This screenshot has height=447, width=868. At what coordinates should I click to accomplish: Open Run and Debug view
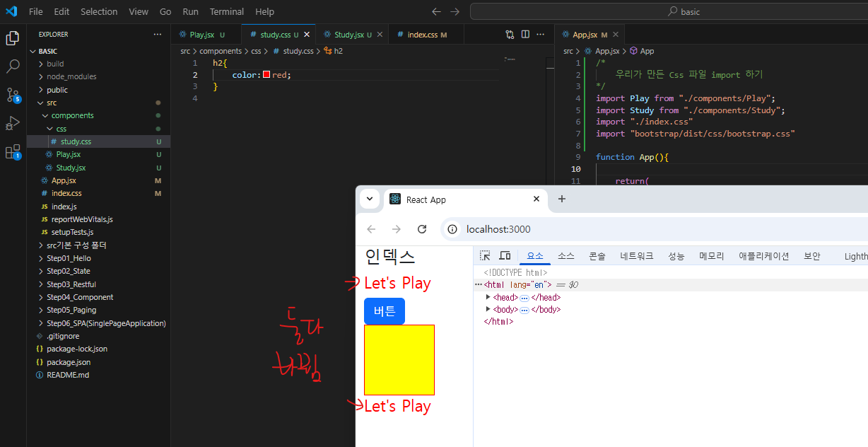(x=13, y=123)
